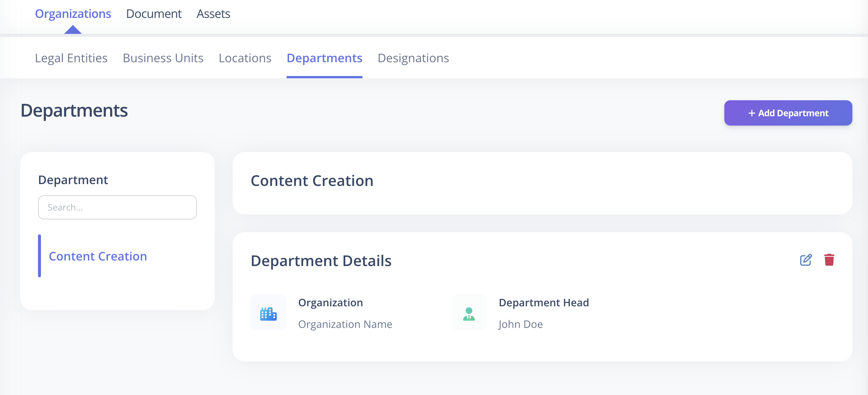This screenshot has width=868, height=395.
Task: Switch to the Legal Entities tab
Action: click(x=71, y=58)
